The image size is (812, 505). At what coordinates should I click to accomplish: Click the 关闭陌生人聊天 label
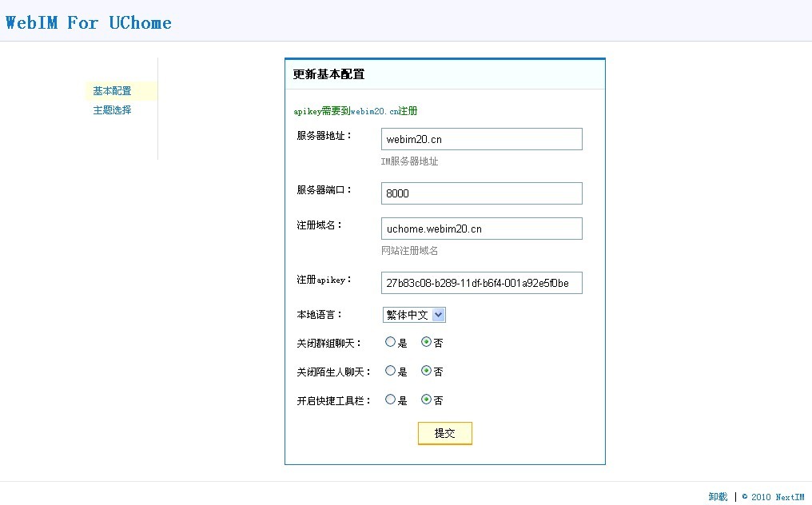(x=334, y=372)
